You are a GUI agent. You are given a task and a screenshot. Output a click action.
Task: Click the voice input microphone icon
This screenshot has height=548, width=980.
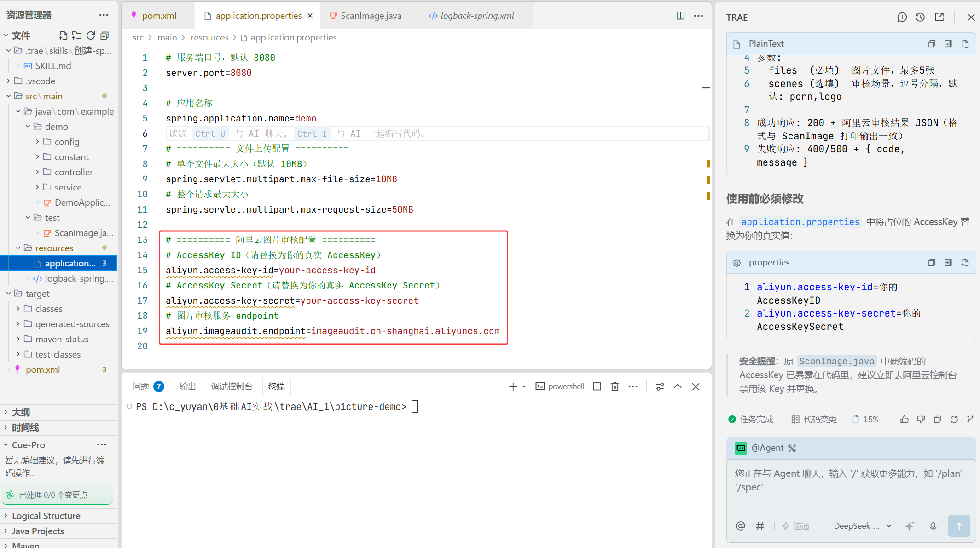pyautogui.click(x=933, y=526)
